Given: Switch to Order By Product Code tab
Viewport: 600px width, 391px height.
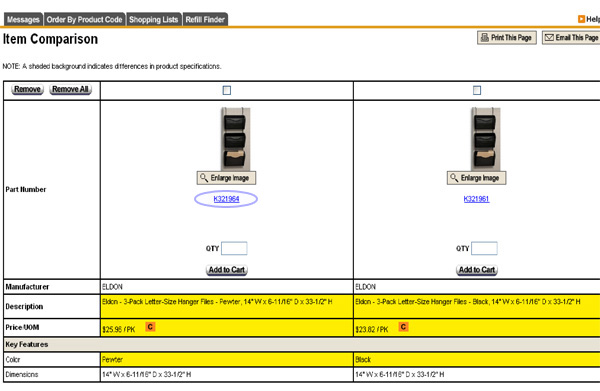Looking at the screenshot, I should tap(85, 20).
